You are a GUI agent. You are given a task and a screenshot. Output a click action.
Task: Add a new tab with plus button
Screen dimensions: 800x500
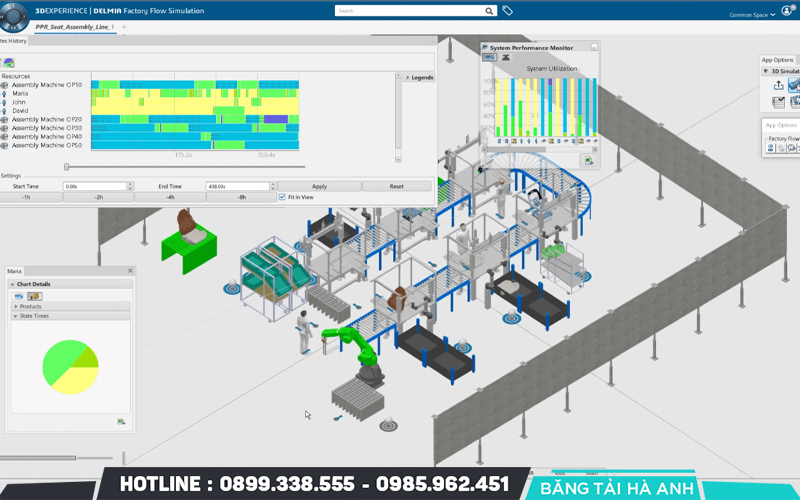pos(124,27)
